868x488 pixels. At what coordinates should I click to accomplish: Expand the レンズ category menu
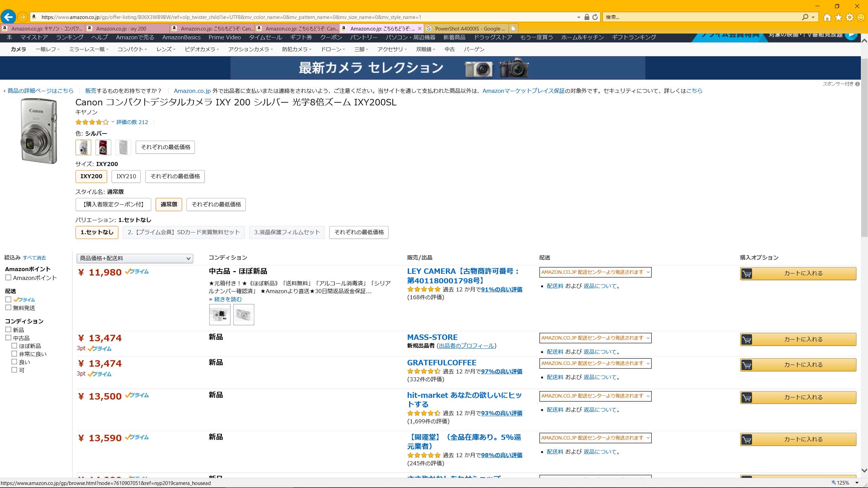click(166, 49)
